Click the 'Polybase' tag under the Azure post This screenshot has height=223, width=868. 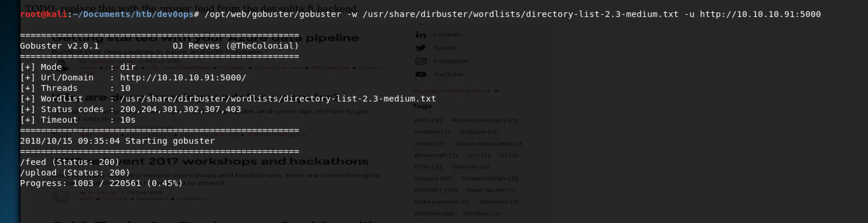[x=232, y=67]
